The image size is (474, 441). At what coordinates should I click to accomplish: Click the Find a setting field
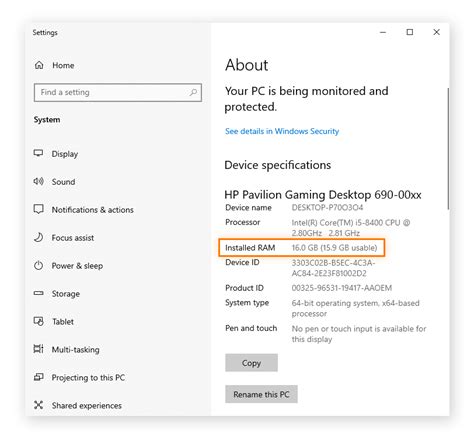point(118,92)
